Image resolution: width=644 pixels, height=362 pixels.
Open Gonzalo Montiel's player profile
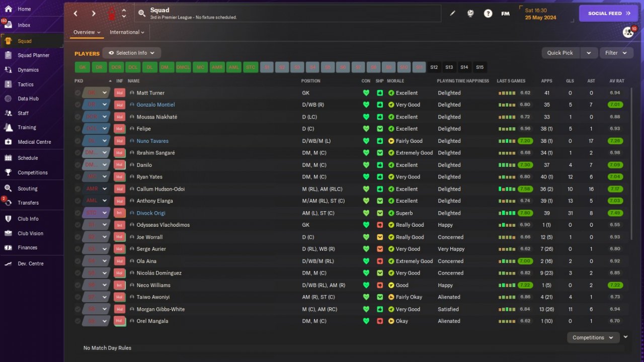coord(155,105)
